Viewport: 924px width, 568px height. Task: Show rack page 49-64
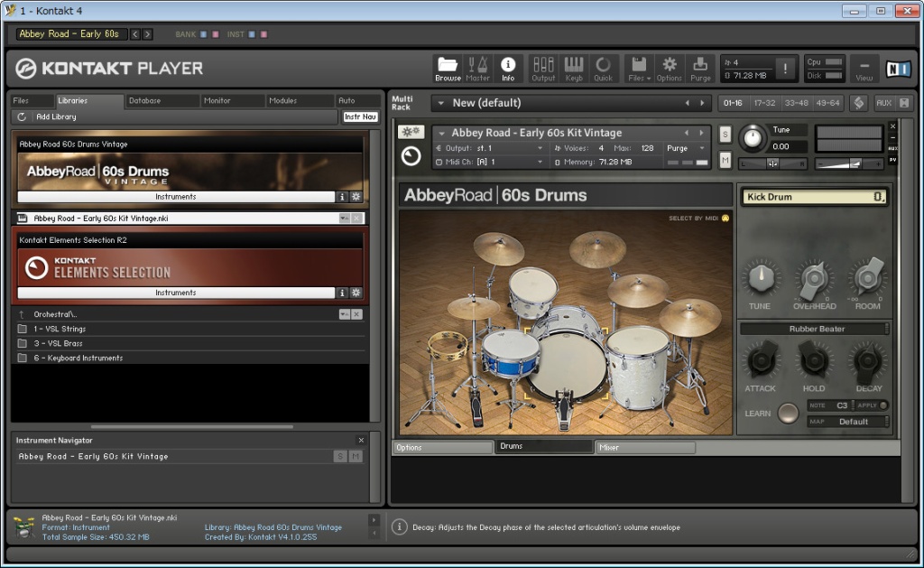coord(827,103)
